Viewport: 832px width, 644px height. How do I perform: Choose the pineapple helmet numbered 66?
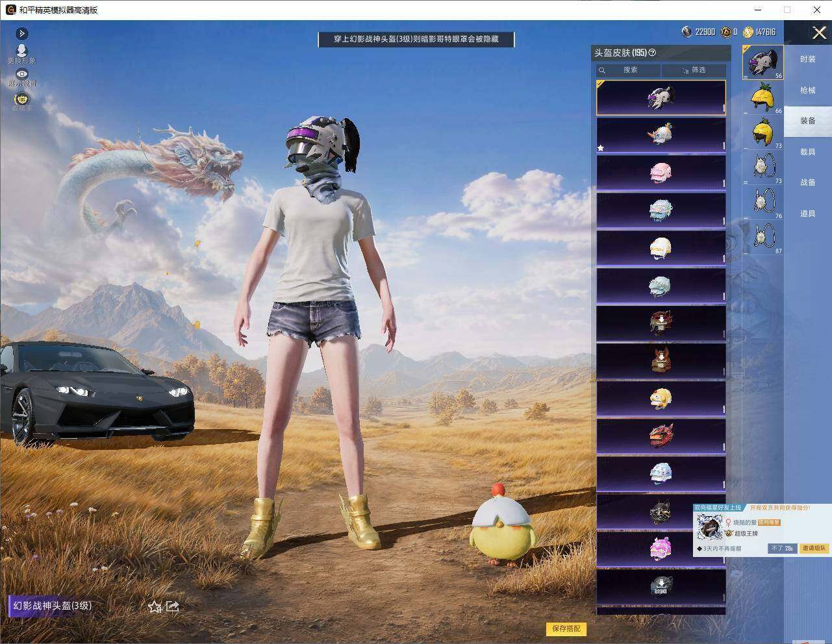[763, 98]
